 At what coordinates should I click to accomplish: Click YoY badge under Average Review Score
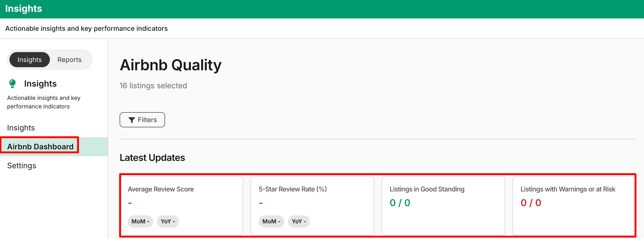coord(168,221)
